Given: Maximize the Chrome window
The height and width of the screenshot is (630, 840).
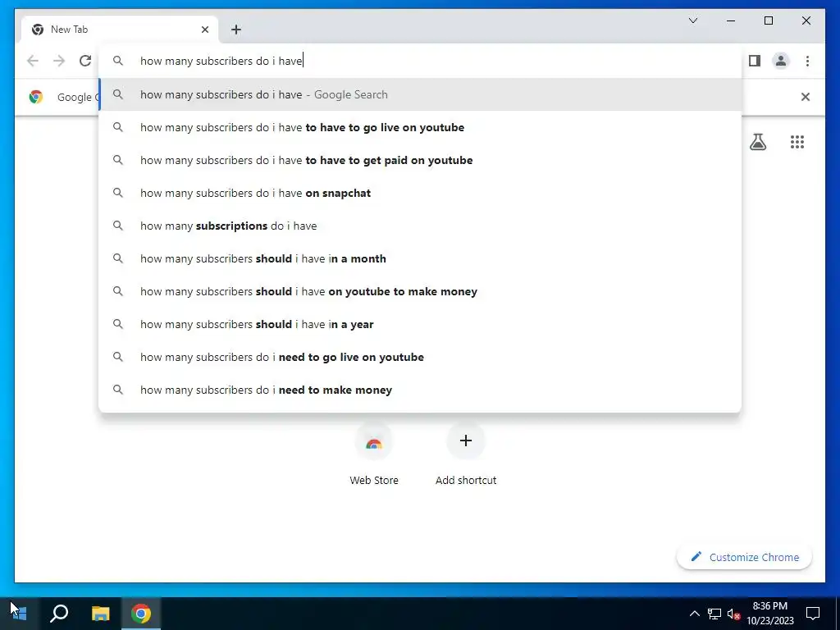Looking at the screenshot, I should click(x=768, y=21).
